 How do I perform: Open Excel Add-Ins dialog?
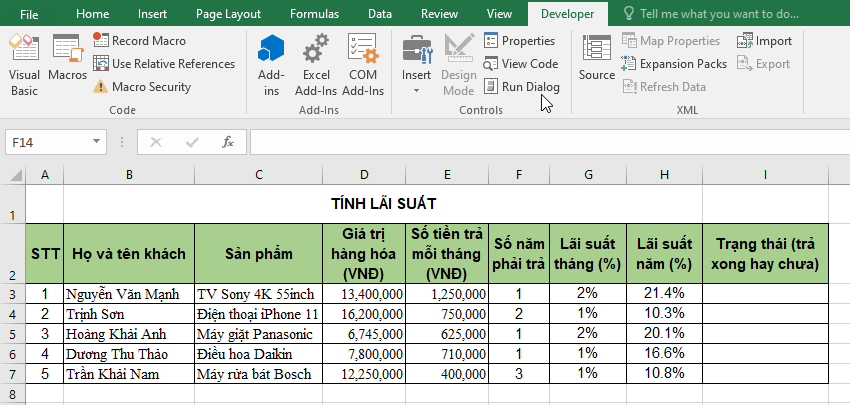(316, 64)
